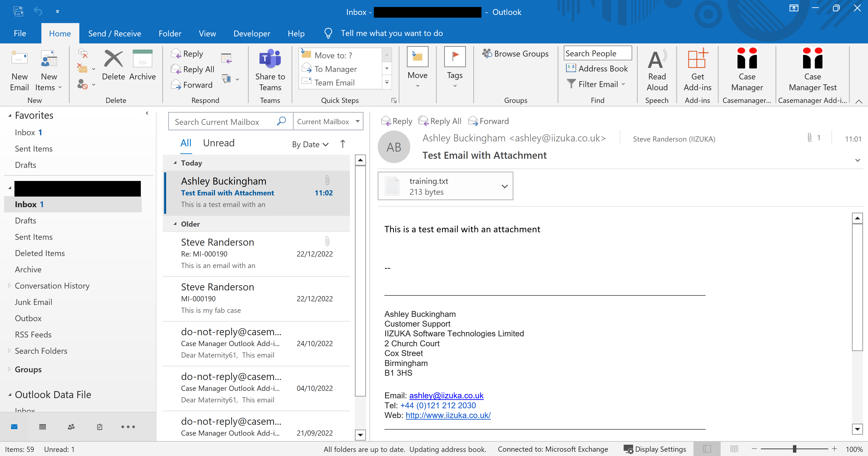This screenshot has height=456, width=868.
Task: Open the Move folder button
Action: [417, 67]
